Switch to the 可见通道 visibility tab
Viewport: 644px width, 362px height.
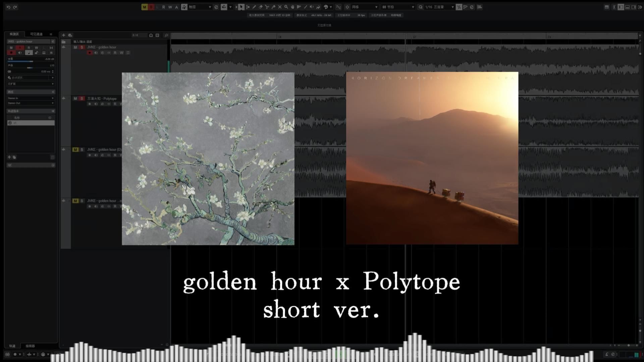click(x=36, y=34)
